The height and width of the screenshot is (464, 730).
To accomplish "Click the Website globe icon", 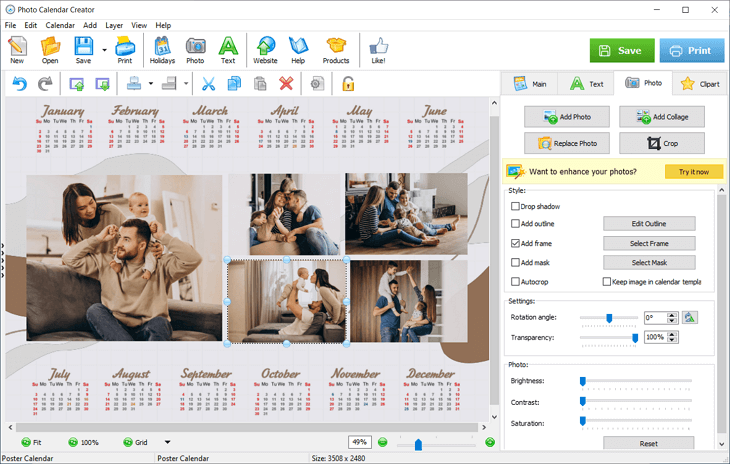I will point(265,49).
